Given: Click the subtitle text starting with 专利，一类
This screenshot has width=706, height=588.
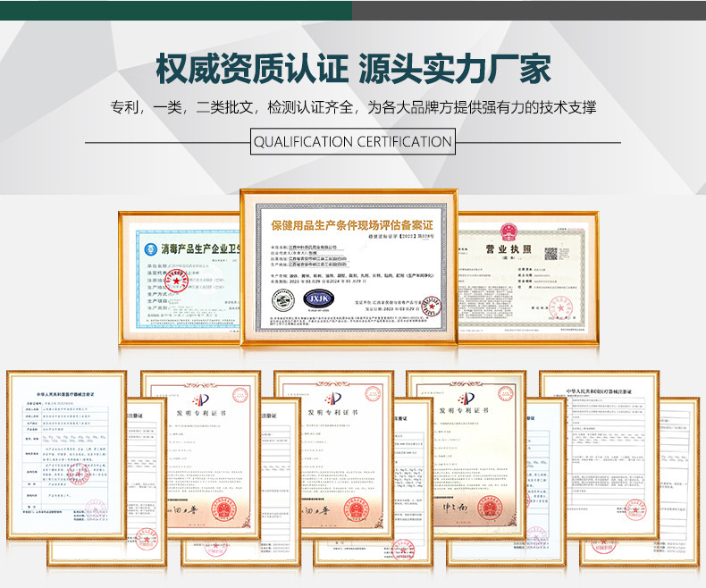Looking at the screenshot, I should [352, 107].
